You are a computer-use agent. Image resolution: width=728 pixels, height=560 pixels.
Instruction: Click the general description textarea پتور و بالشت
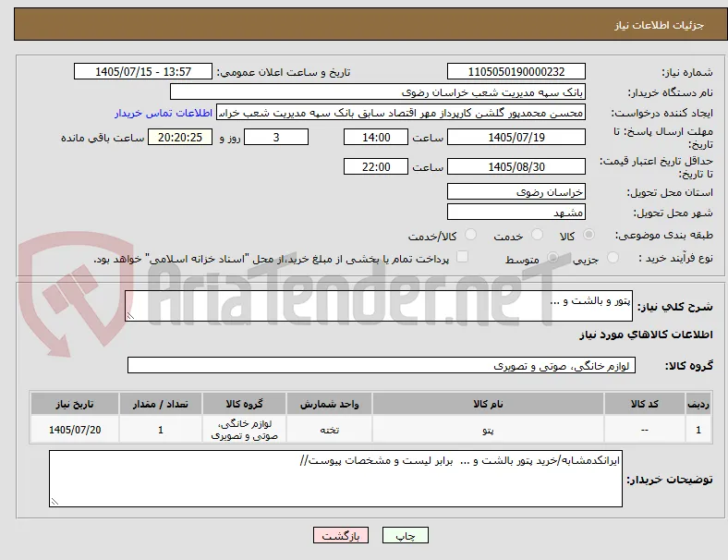(x=379, y=306)
